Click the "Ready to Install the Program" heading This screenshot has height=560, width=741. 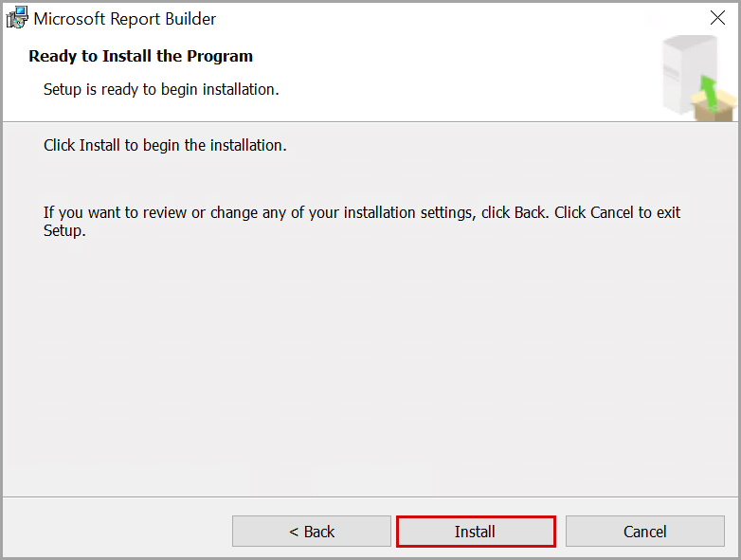pos(140,56)
